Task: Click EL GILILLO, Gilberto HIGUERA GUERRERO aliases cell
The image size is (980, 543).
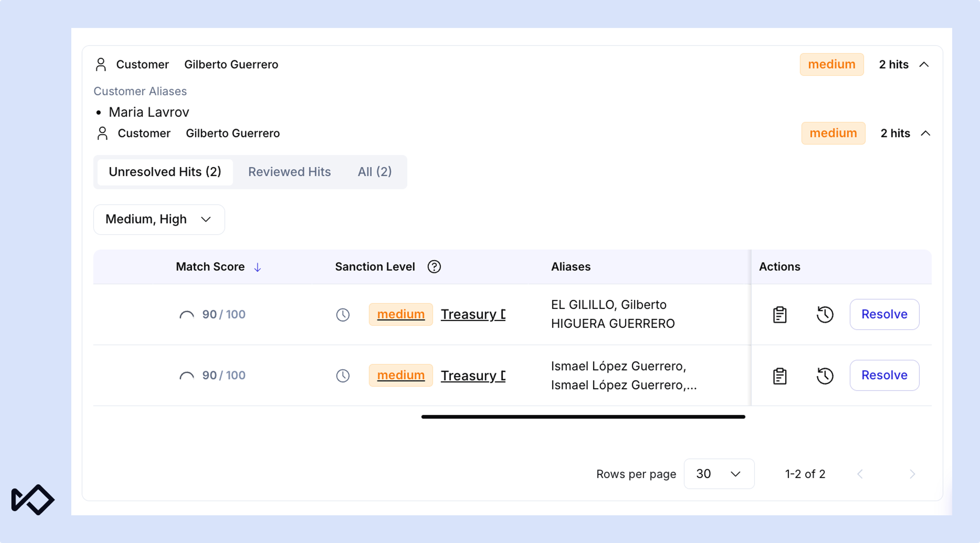Action: [x=613, y=314]
